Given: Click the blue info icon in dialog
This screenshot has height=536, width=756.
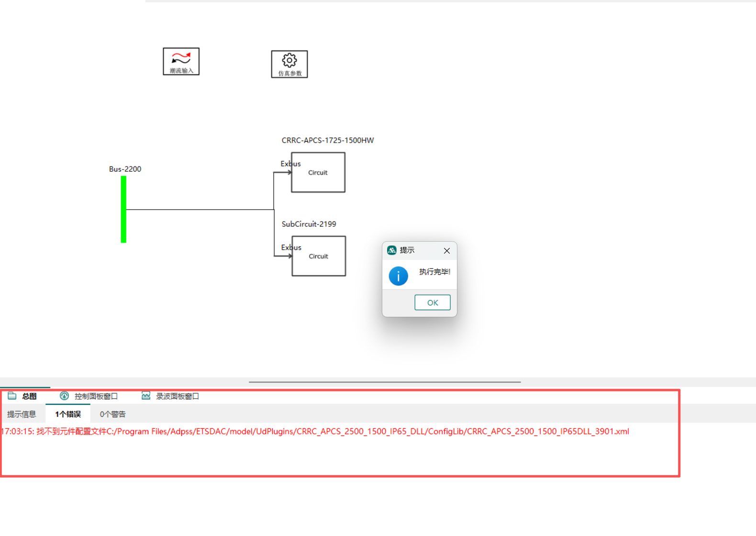Looking at the screenshot, I should (398, 276).
